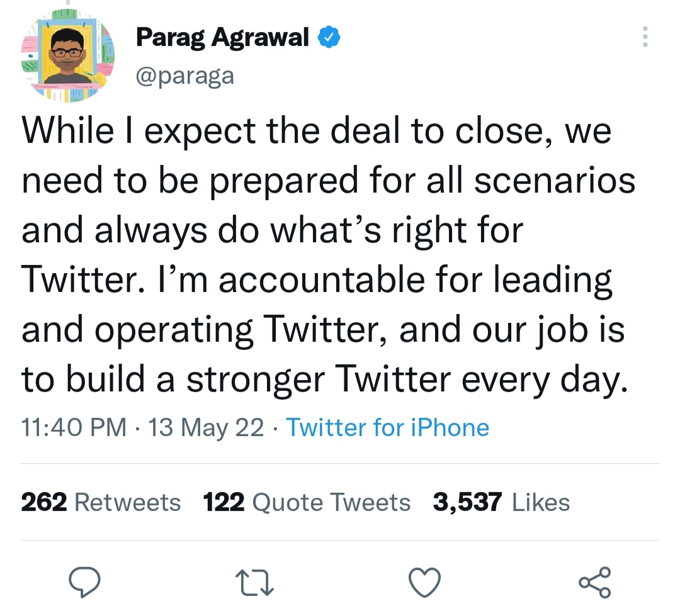Open the Parag Agrawal display name
This screenshot has height=616, width=680.
point(223,38)
